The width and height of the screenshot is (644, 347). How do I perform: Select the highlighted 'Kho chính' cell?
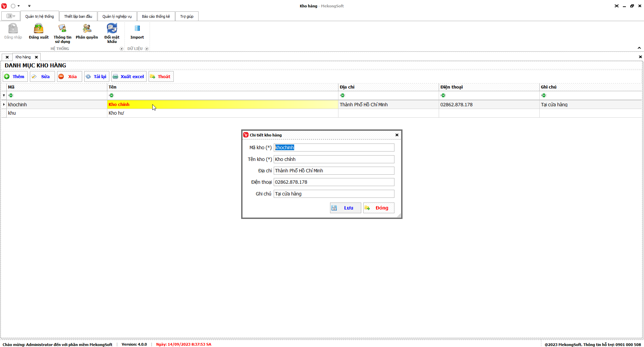pyautogui.click(x=223, y=105)
